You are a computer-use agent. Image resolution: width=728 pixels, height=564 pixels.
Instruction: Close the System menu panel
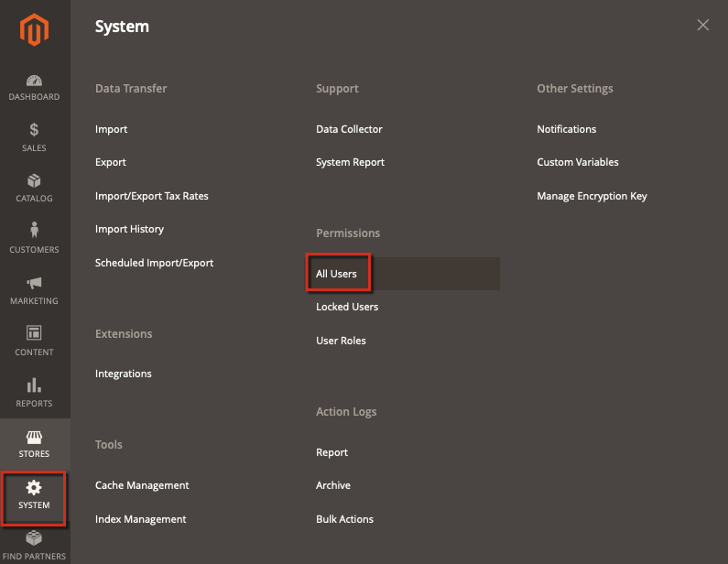703,25
